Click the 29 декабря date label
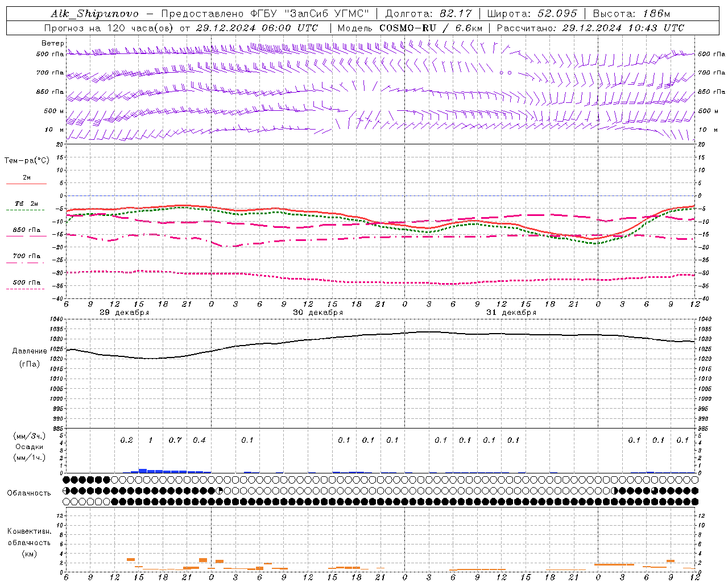Image resolution: width=728 pixels, height=582 pixels. (125, 313)
